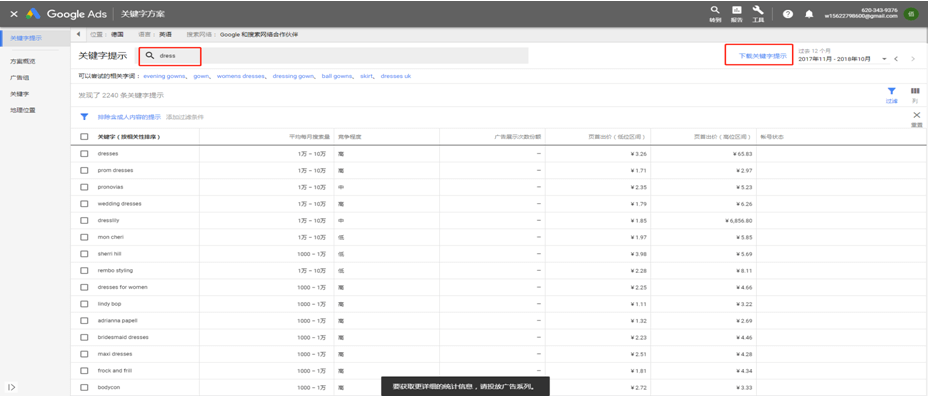Click the keyword search field containing 'dress'
Image resolution: width=928 pixels, height=396 pixels.
[333, 56]
